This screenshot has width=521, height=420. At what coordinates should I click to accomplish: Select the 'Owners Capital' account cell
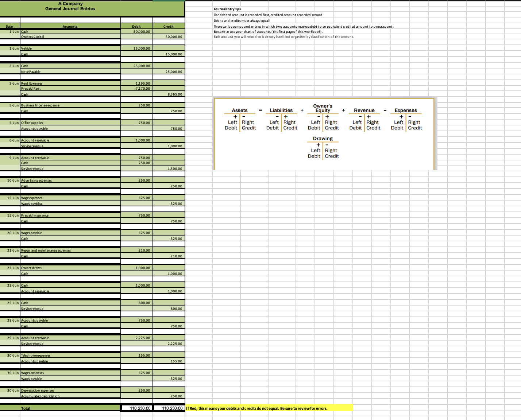tap(70, 37)
